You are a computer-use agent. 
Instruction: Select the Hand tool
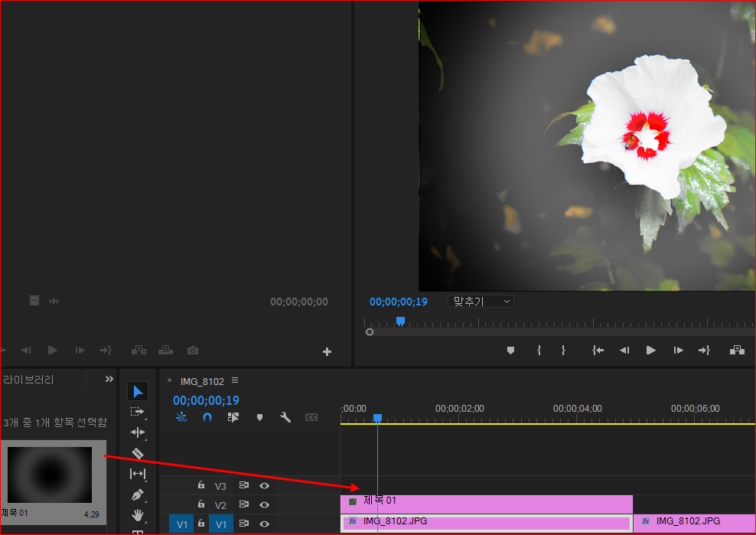[x=138, y=515]
